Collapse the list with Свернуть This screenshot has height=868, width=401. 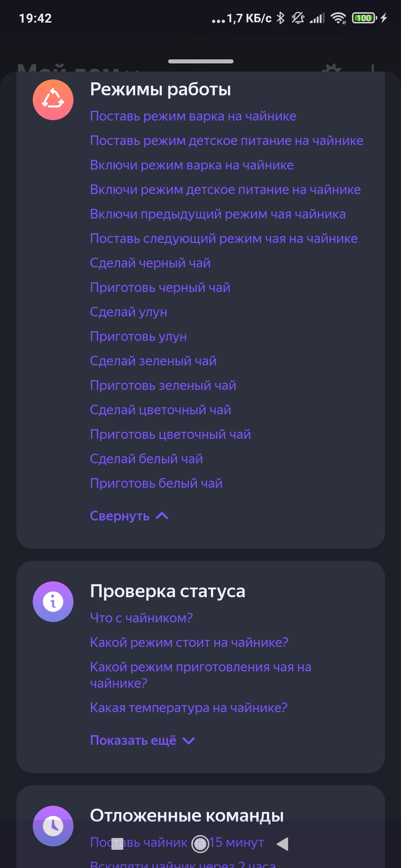[129, 516]
